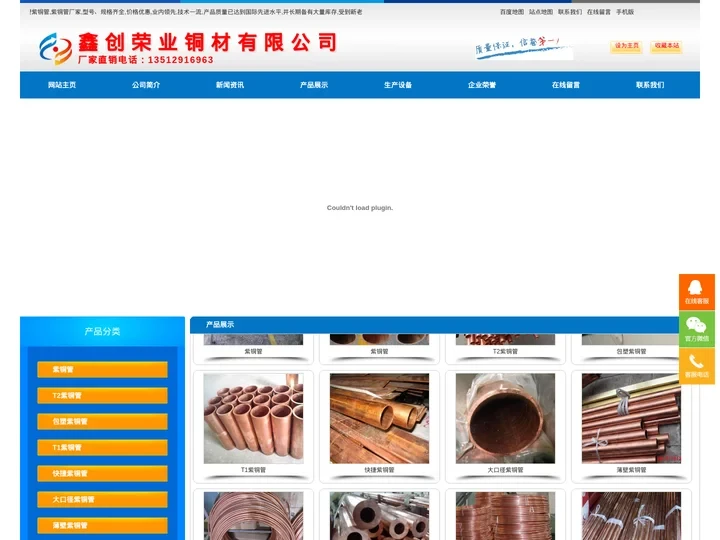Go to 网站主页 in the nav bar
Image resolution: width=720 pixels, height=540 pixels.
coord(62,85)
